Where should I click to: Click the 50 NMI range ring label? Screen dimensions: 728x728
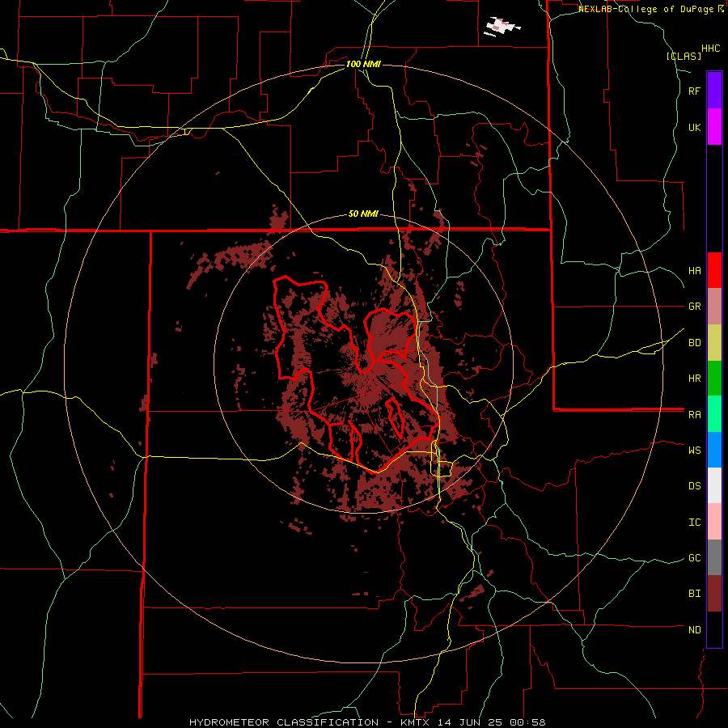[363, 214]
